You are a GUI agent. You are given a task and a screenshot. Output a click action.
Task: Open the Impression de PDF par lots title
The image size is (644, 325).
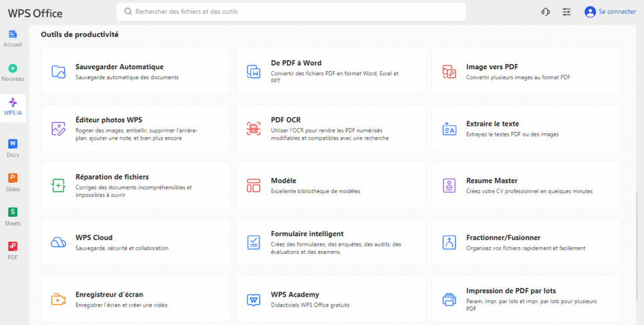click(x=511, y=291)
